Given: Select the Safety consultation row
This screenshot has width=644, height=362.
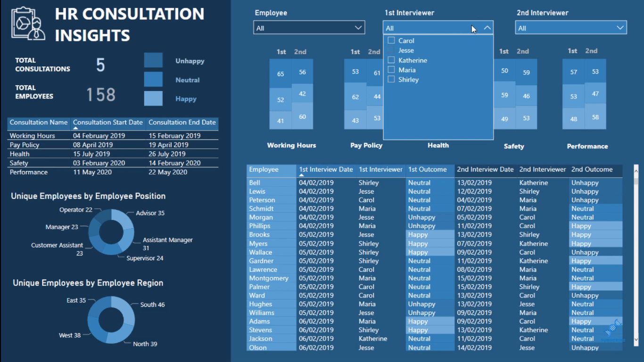Looking at the screenshot, I should point(113,163).
